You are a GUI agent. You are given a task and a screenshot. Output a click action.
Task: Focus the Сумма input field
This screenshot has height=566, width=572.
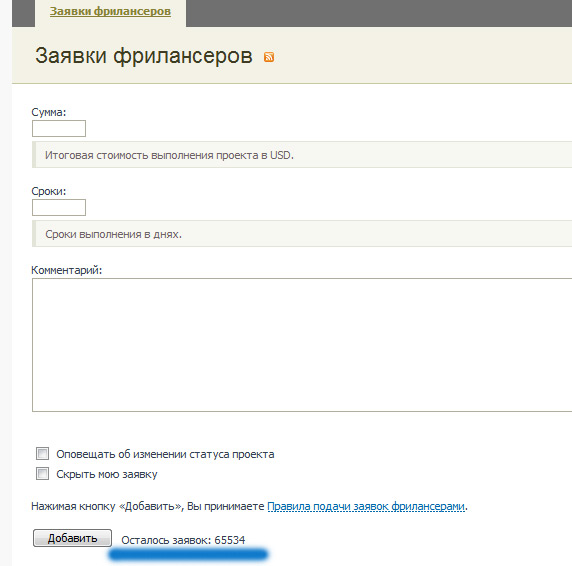click(59, 128)
